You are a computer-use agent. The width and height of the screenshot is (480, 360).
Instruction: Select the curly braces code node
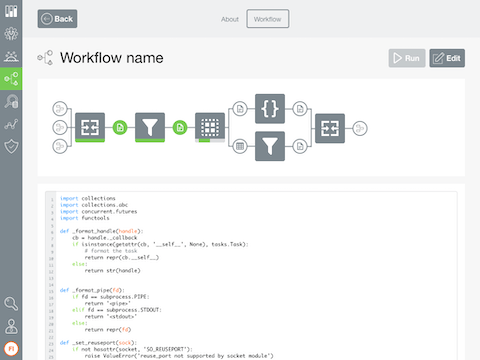[270, 109]
